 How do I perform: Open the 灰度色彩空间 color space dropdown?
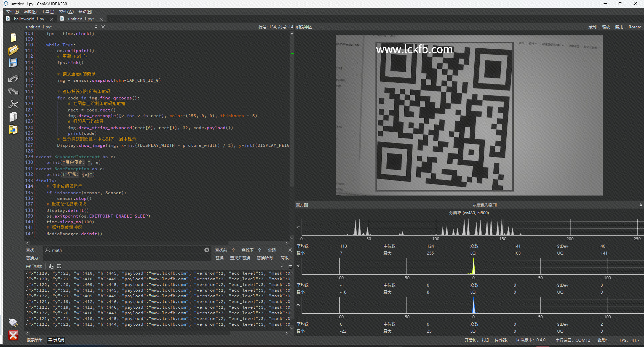tap(484, 205)
